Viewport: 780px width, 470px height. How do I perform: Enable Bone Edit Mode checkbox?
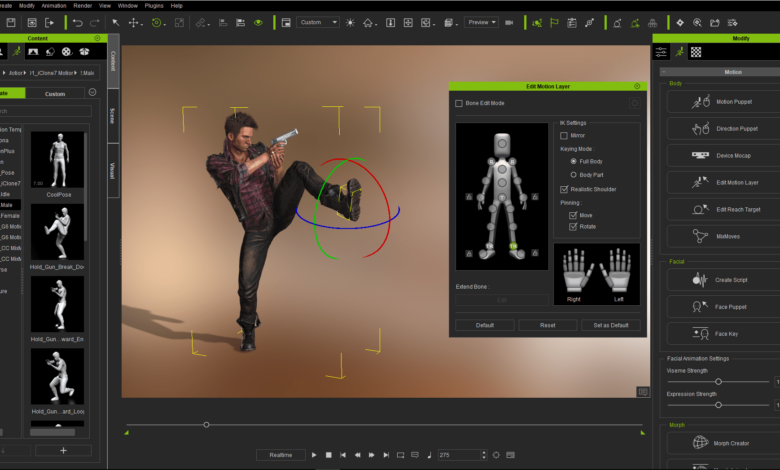(x=459, y=103)
